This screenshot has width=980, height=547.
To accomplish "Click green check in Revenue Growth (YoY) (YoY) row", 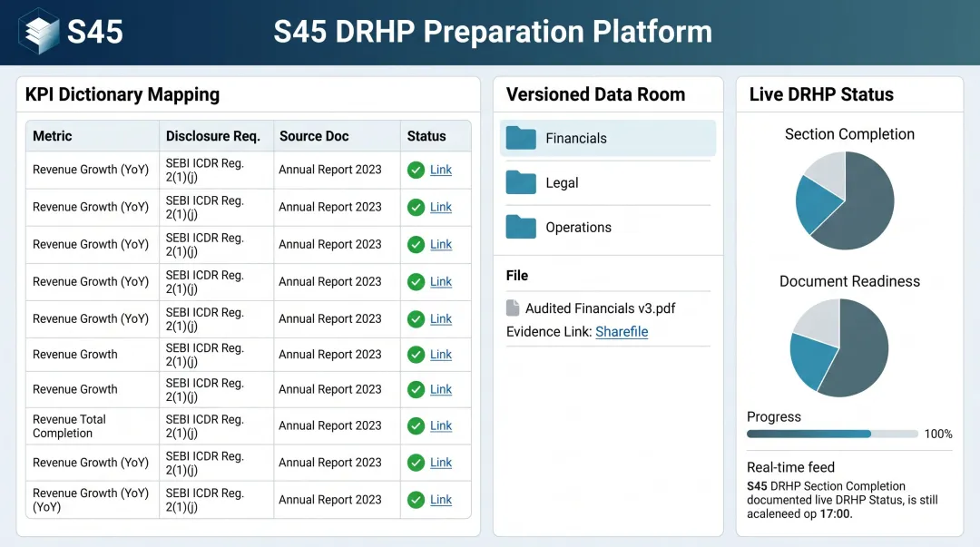I will click(x=416, y=500).
